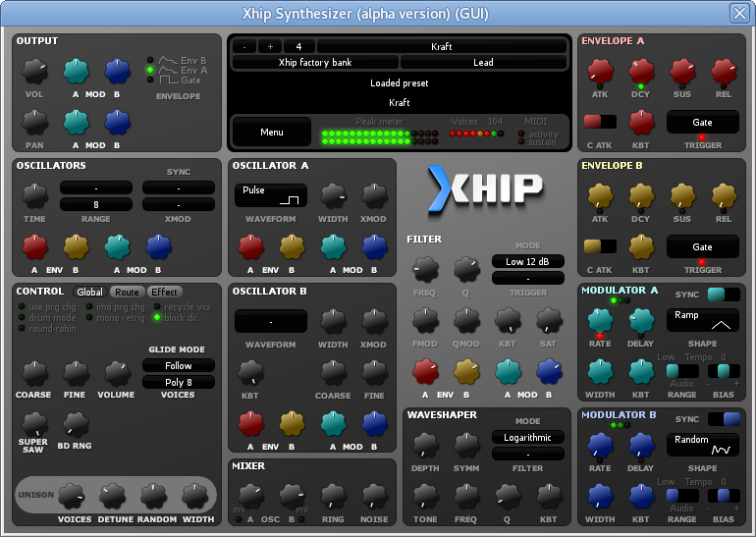This screenshot has height=537, width=756.
Task: Click the Waveshaper TONE knob
Action: tap(425, 497)
